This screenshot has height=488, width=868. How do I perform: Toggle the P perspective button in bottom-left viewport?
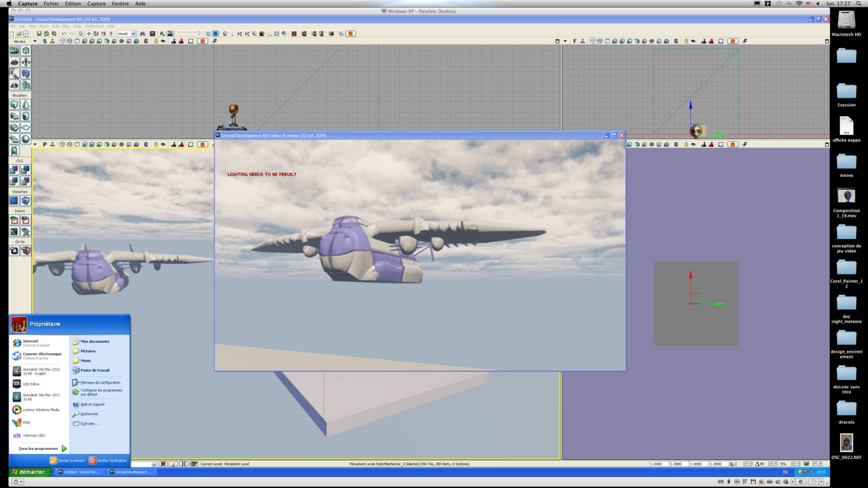[x=44, y=145]
